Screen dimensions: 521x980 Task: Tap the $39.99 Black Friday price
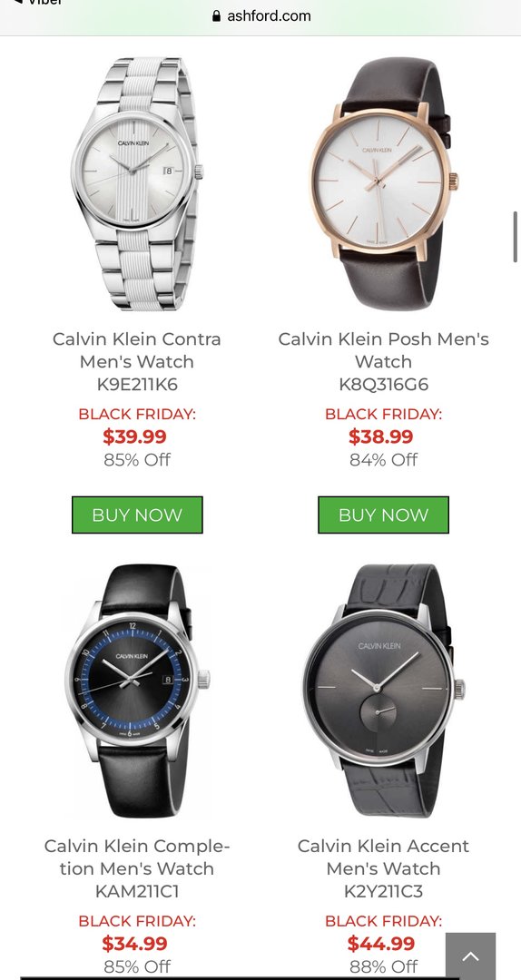pyautogui.click(x=135, y=436)
